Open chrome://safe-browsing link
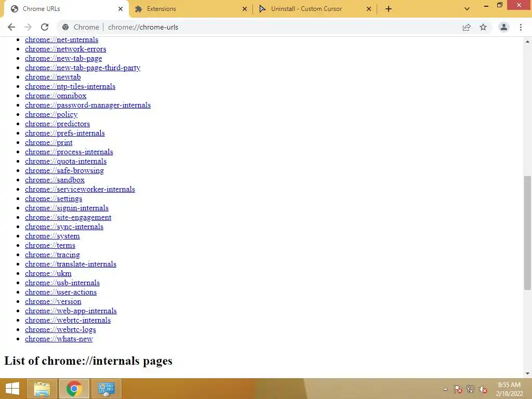 64,170
